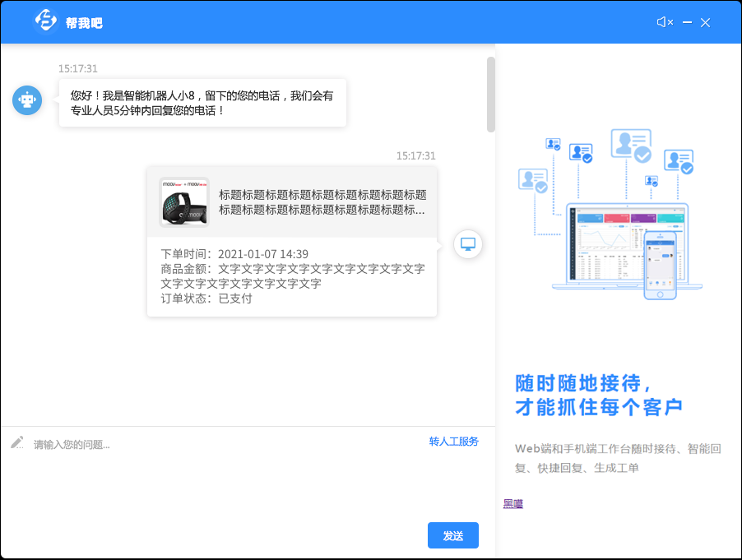742x560 pixels.
Task: Click the 下单时间 line in order details
Action: pos(234,254)
